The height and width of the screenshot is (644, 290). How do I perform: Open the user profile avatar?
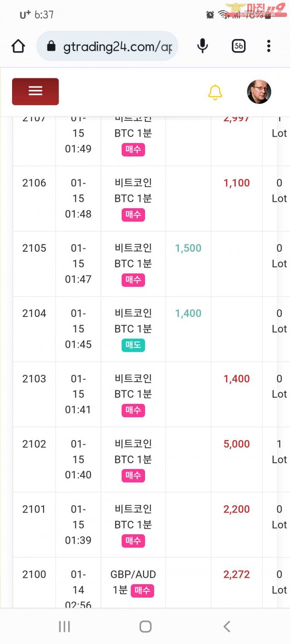pyautogui.click(x=259, y=92)
